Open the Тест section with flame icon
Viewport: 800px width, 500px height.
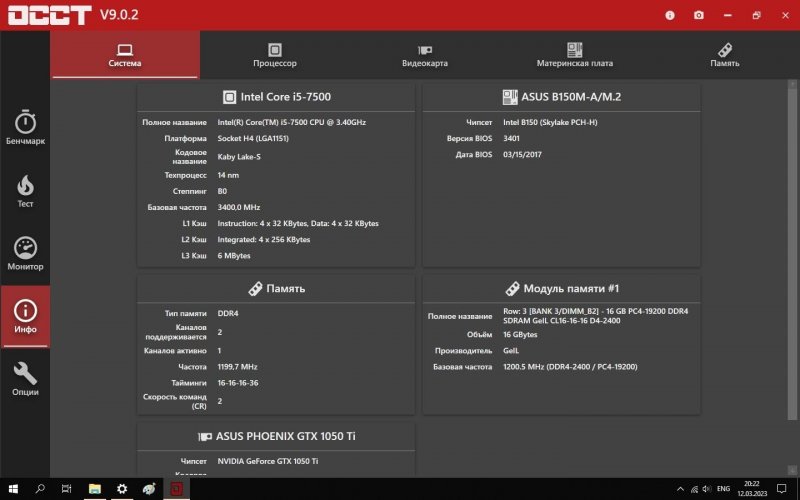pos(25,191)
